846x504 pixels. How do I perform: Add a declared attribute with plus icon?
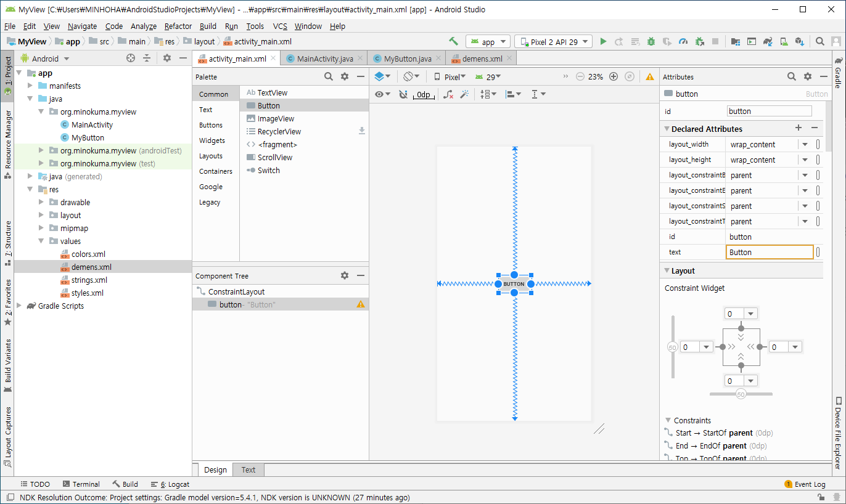click(x=799, y=128)
